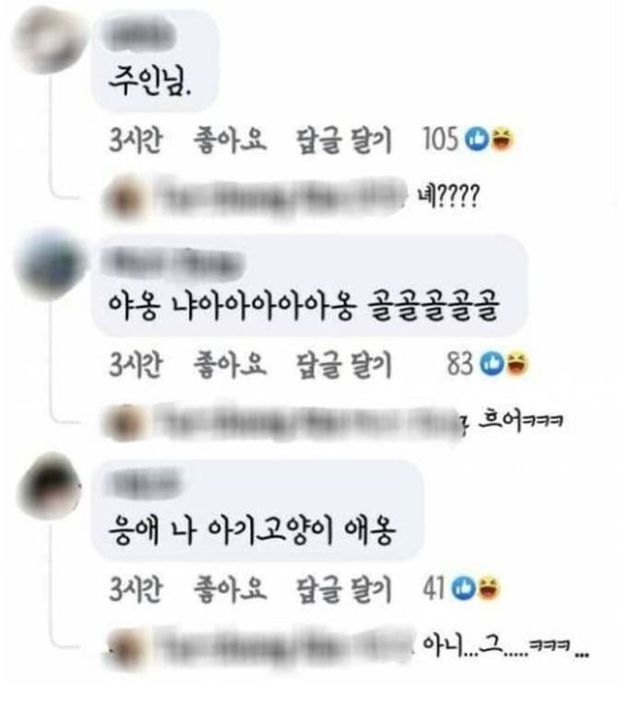Open profile picture of 주인님 commenter
The height and width of the screenshot is (706, 640).
pyautogui.click(x=48, y=39)
